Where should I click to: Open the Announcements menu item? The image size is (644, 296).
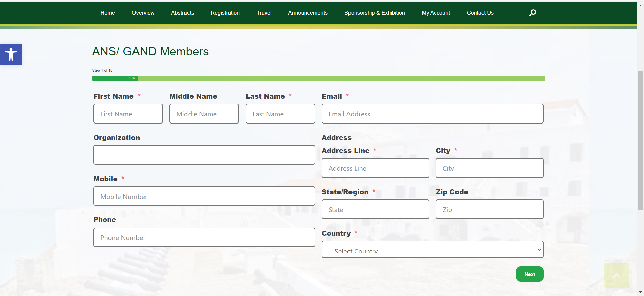click(308, 13)
